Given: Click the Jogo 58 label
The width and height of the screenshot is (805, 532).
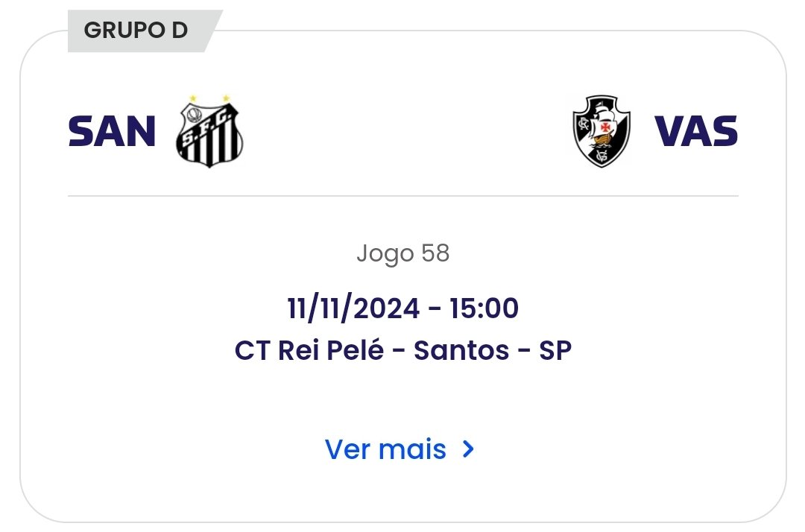Looking at the screenshot, I should (402, 254).
